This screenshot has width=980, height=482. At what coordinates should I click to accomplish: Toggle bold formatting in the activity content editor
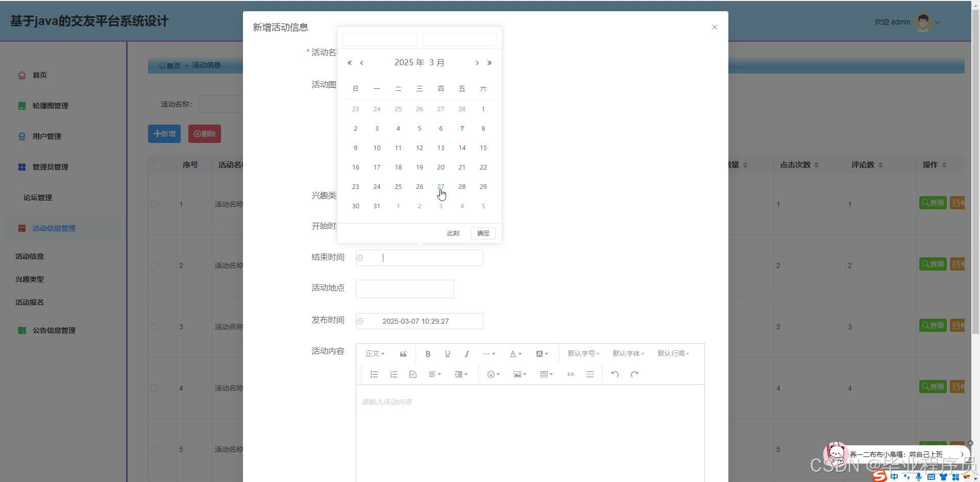pos(428,353)
